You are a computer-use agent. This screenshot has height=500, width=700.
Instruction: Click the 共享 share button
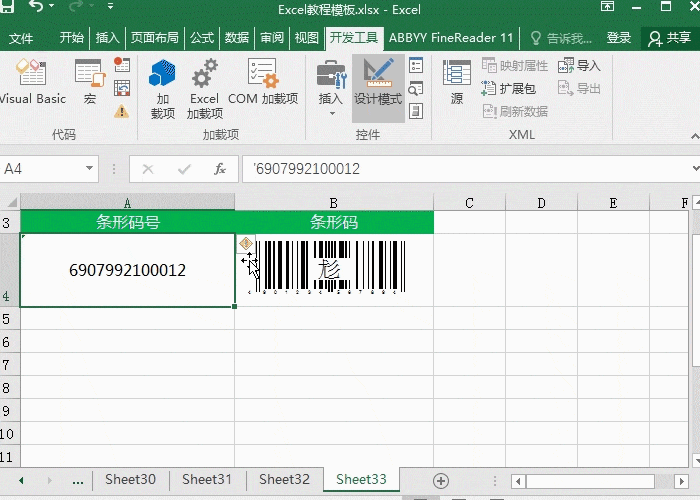670,38
